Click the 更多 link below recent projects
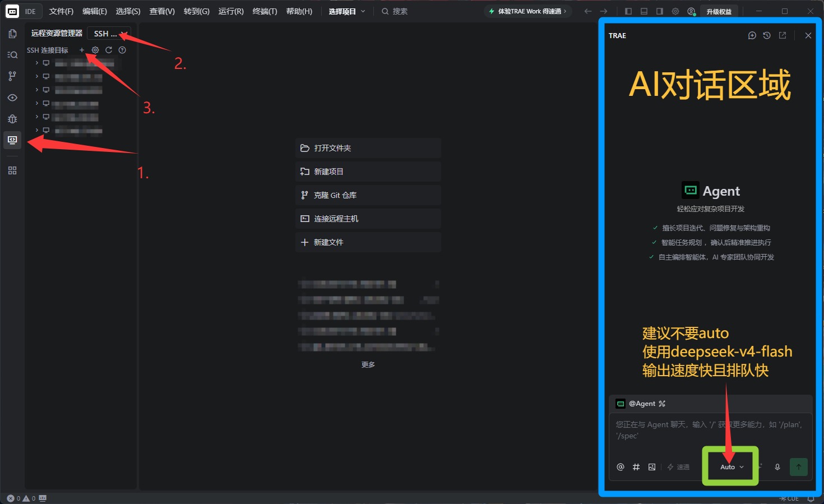Viewport: 824px width, 504px height. click(x=368, y=365)
